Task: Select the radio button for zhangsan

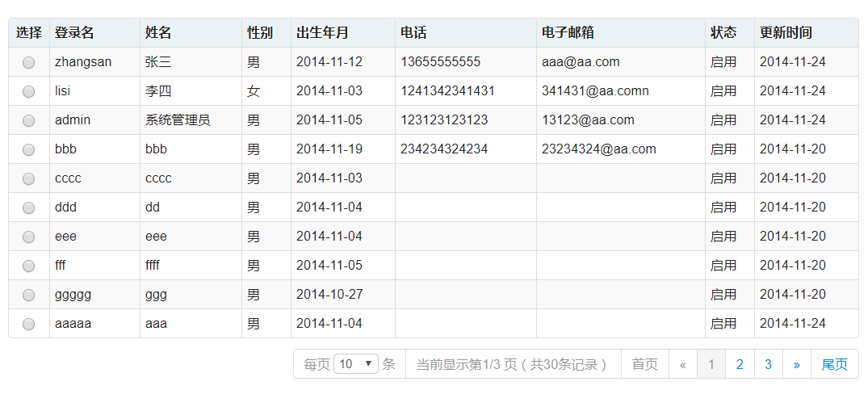Action: 29,62
